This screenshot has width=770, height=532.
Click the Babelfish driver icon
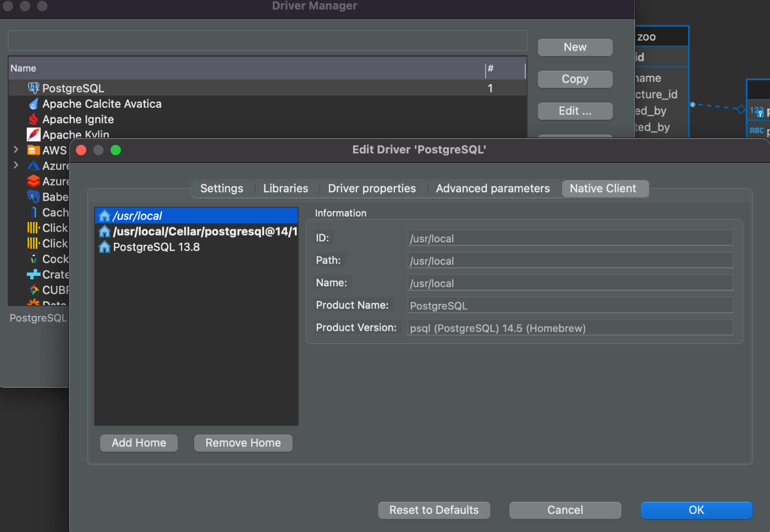point(34,197)
